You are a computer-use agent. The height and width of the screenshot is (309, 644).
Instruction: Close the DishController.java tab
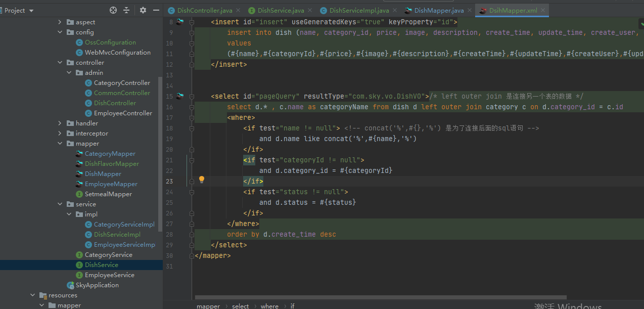pos(238,10)
